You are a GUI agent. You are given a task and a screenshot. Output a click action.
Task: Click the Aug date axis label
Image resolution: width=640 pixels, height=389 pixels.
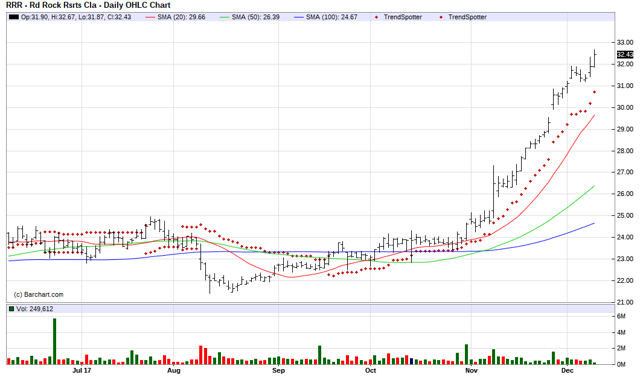click(173, 371)
